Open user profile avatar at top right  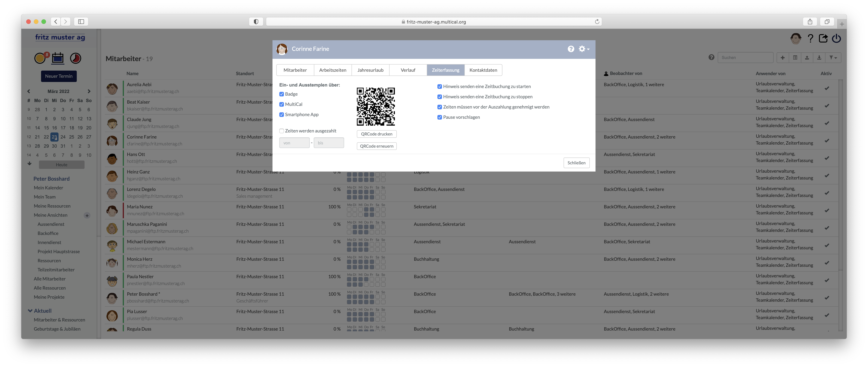click(796, 39)
